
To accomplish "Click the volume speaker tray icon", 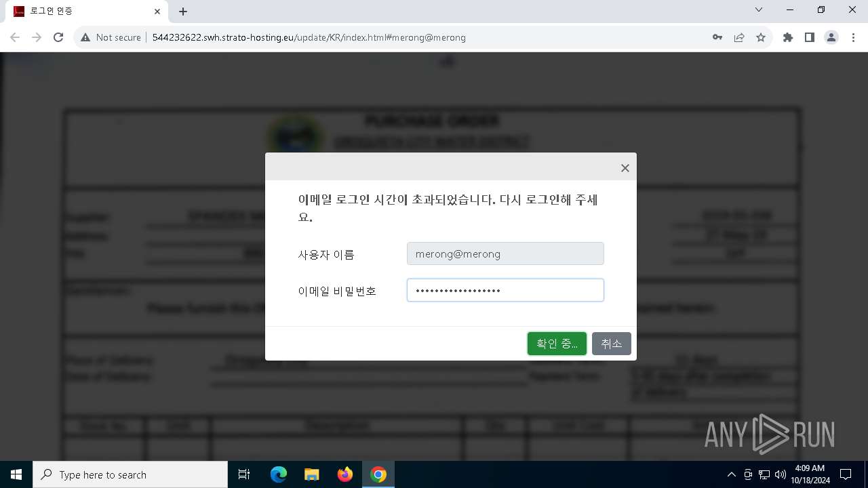I will [781, 474].
